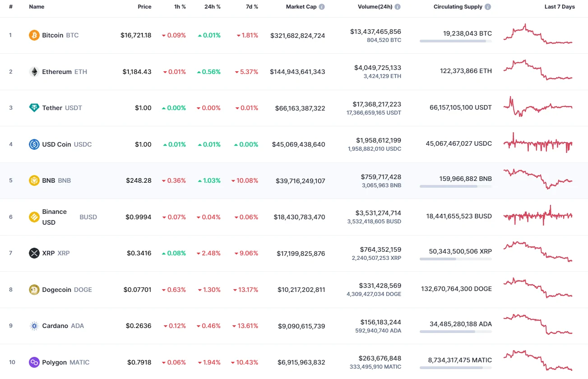Click the Polygon logo icon
The width and height of the screenshot is (588, 379).
[x=33, y=362]
